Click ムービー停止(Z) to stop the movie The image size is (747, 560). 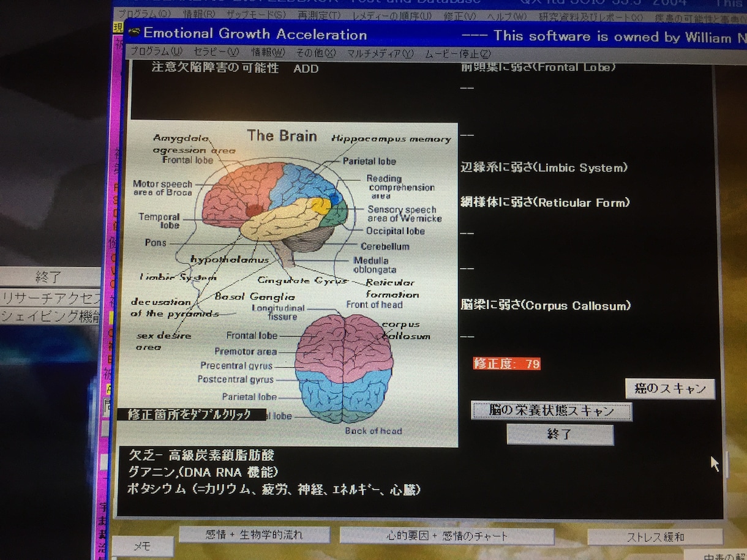(x=458, y=54)
